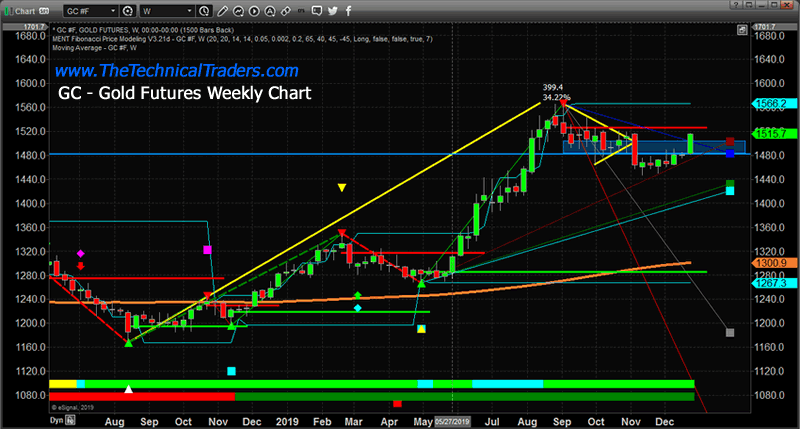Viewport: 800px width, 429px height.
Task: Click the bar replay play icon
Action: [x=254, y=10]
